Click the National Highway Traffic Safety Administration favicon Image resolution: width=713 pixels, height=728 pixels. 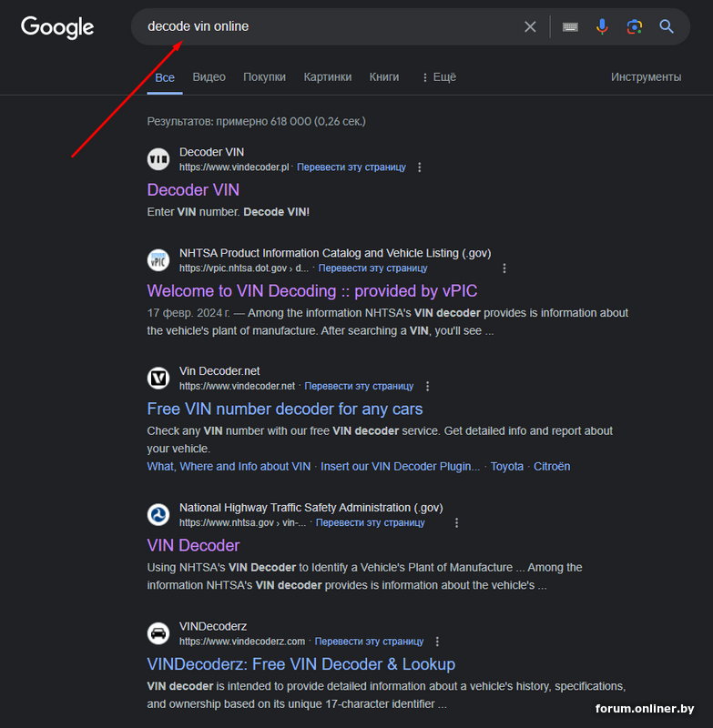click(x=158, y=514)
